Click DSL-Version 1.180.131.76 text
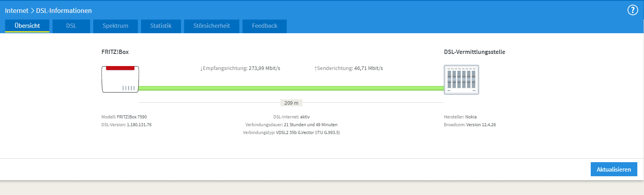Viewport: 644px width, 195px height. (x=127, y=125)
